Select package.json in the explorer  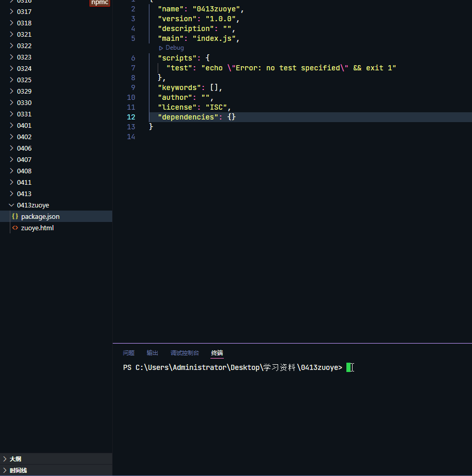pyautogui.click(x=39, y=216)
